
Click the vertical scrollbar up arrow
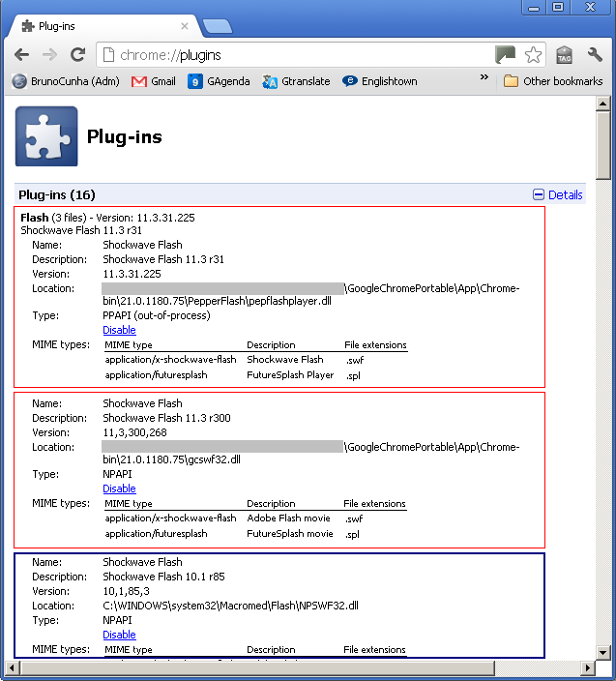point(603,104)
